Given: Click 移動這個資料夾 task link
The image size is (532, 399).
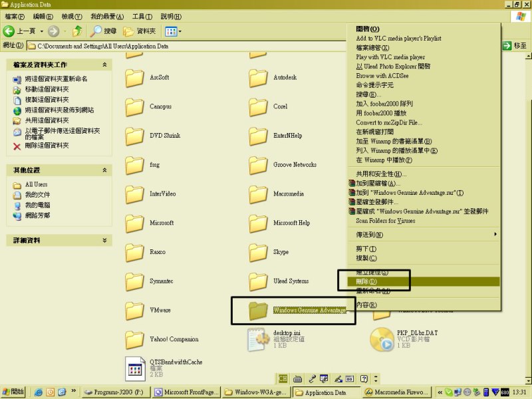Looking at the screenshot, I should (47, 89).
